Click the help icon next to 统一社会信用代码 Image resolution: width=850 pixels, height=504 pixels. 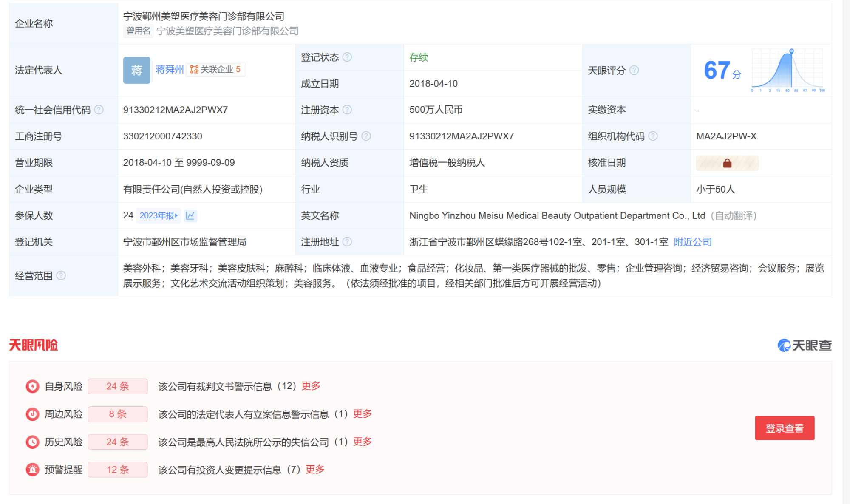99,110
